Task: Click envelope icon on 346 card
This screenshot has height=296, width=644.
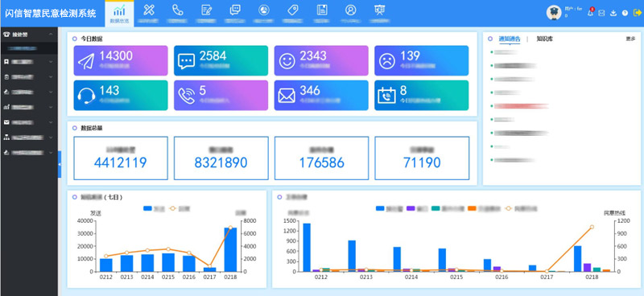Action: [287, 96]
